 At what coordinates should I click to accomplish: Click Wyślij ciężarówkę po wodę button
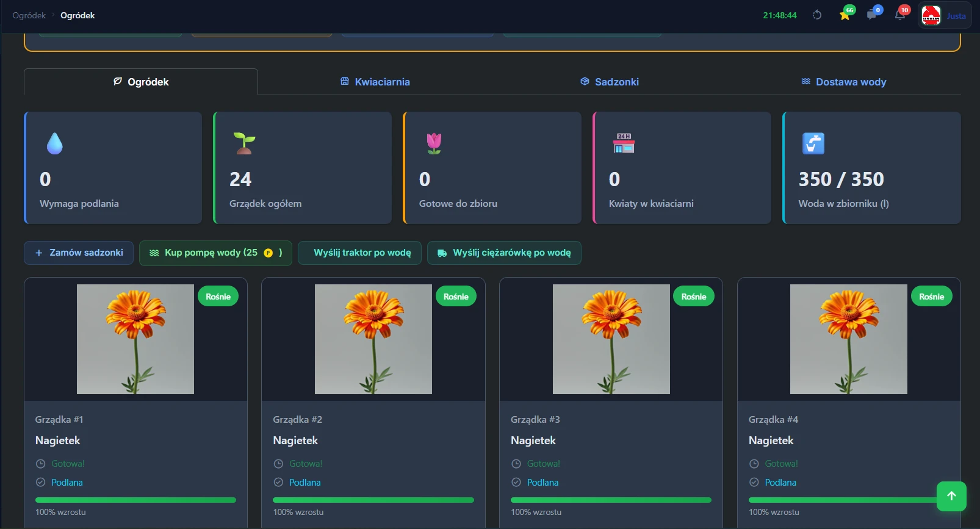[x=504, y=253]
